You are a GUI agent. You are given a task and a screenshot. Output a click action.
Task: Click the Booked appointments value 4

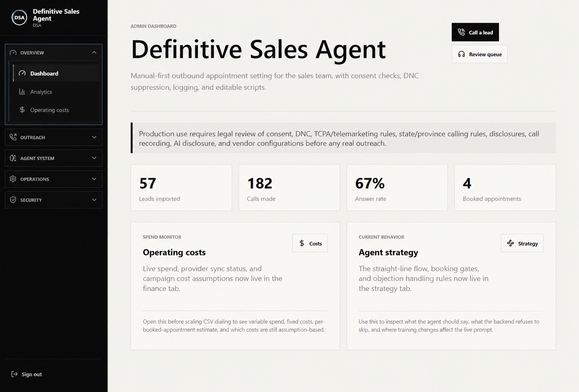467,183
